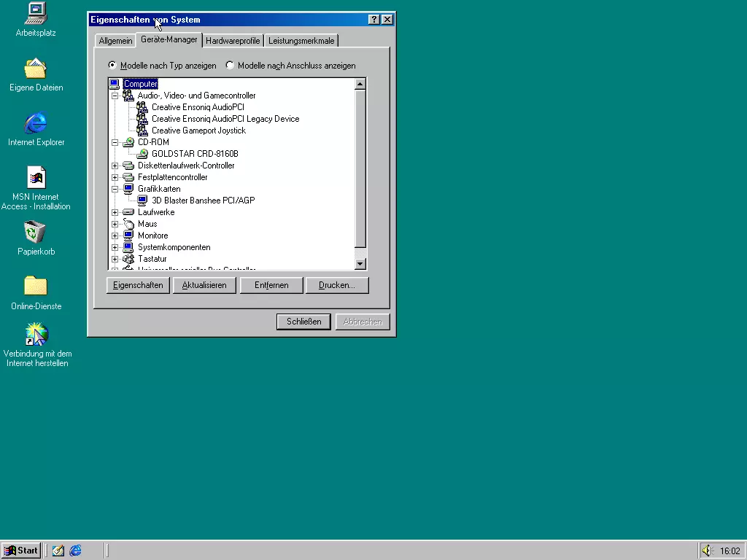
Task: Click the Grafikkarten category icon
Action: pos(128,189)
